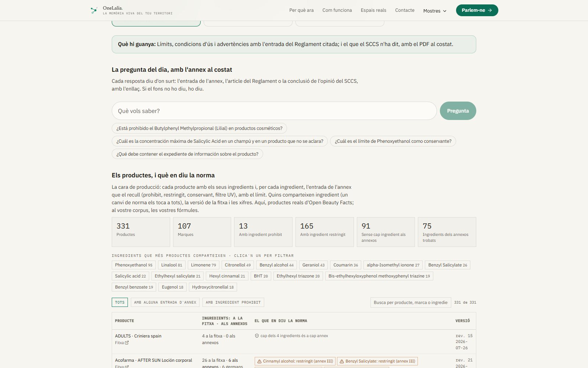The image size is (588, 368).
Task: Click warning icon on Cinnamyl alcohol tag
Action: [x=259, y=361]
